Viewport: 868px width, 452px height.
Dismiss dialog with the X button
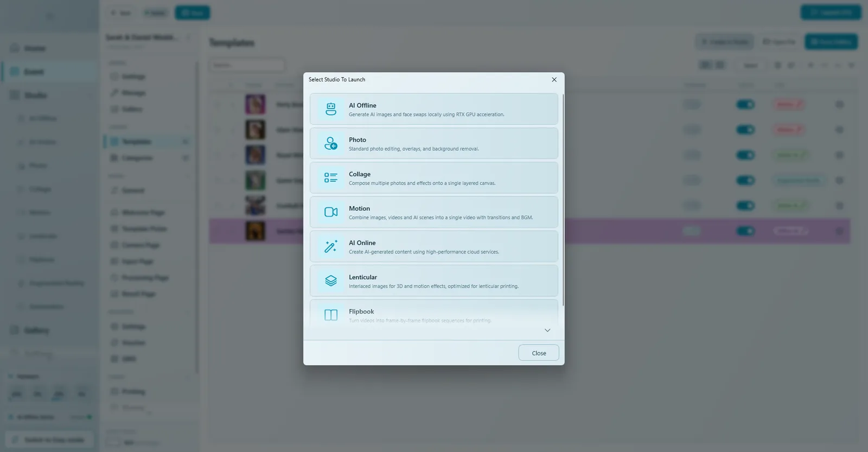[554, 79]
